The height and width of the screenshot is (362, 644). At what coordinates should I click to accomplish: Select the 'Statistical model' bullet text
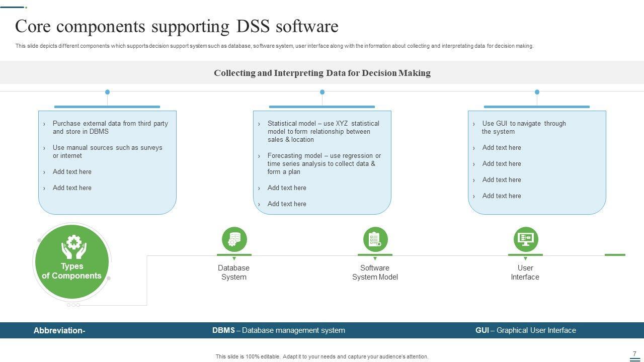tap(323, 131)
